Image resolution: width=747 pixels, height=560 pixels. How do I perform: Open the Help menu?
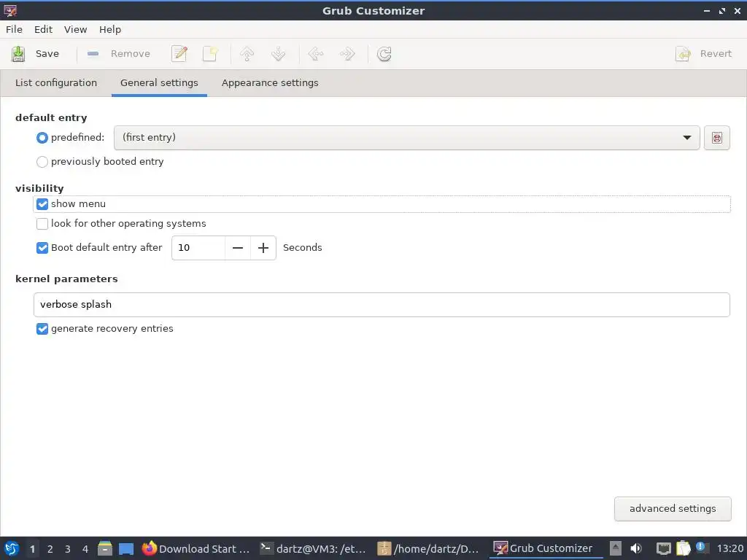click(x=110, y=29)
